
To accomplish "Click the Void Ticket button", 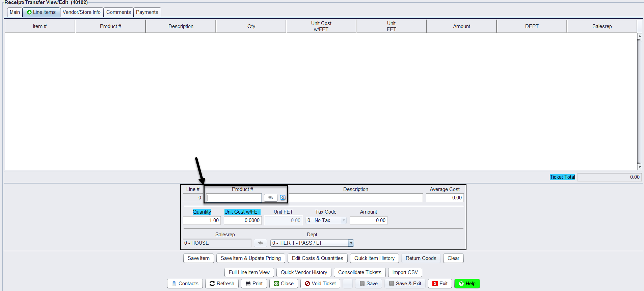I will (x=320, y=284).
